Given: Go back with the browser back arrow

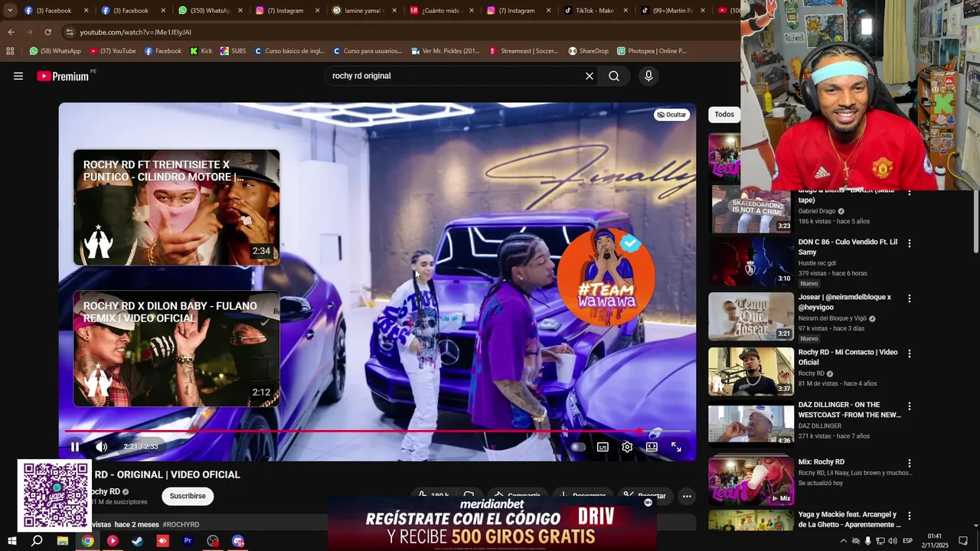Looking at the screenshot, I should click(x=11, y=32).
